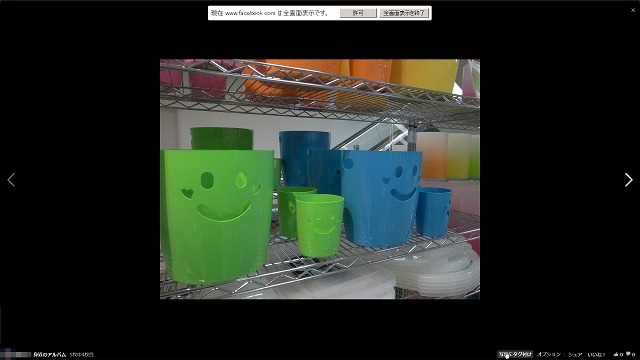
Task: Open the オプション options menu
Action: [549, 354]
